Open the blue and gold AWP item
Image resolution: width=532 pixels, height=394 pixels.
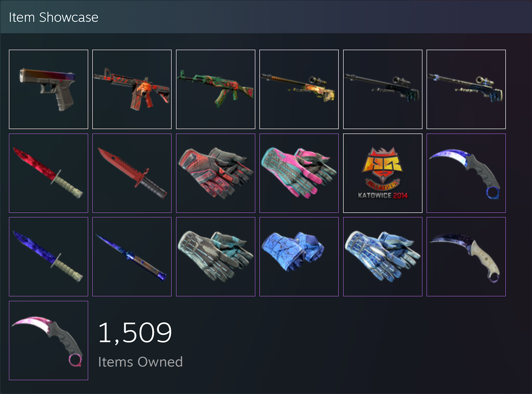tap(466, 89)
